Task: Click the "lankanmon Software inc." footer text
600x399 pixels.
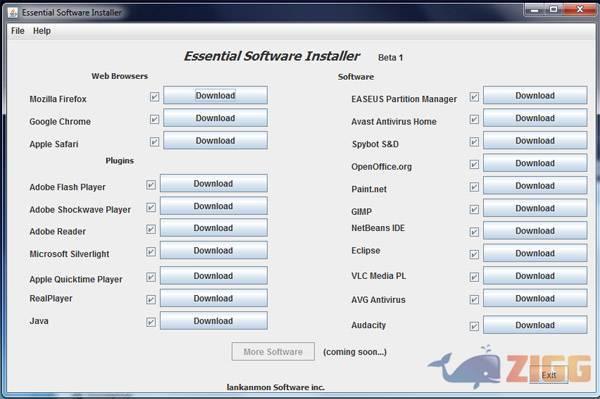Action: click(x=276, y=387)
